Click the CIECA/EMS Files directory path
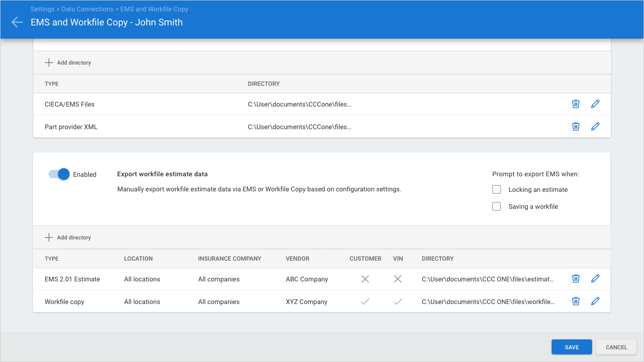 pyautogui.click(x=300, y=104)
